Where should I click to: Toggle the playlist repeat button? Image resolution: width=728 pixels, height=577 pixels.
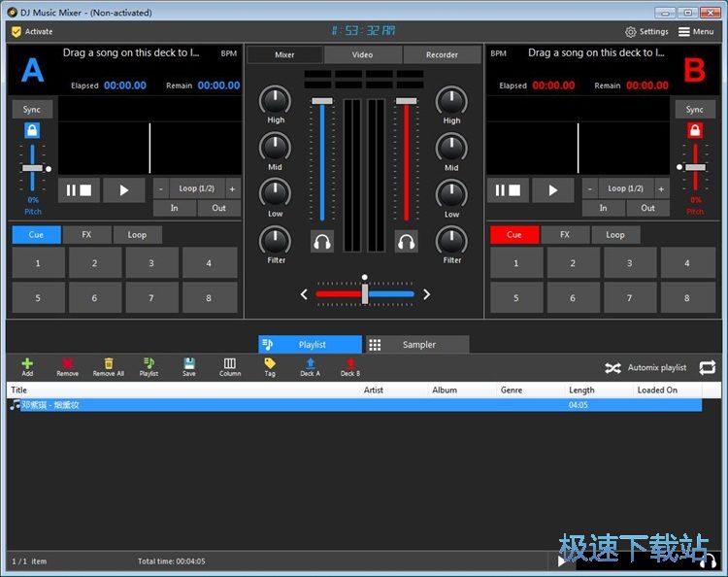tap(707, 367)
